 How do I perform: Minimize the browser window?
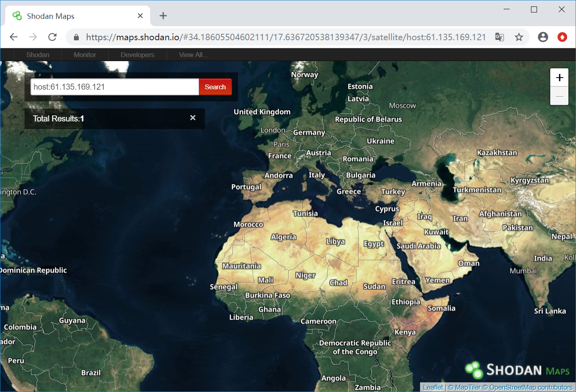coord(506,9)
